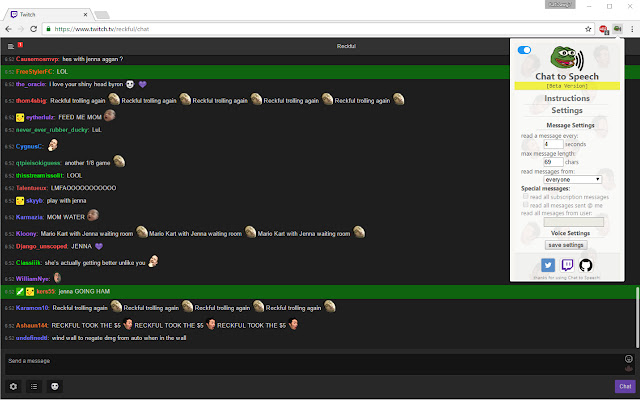
Task: Click the secure padlock icon in address bar
Action: [x=48, y=29]
